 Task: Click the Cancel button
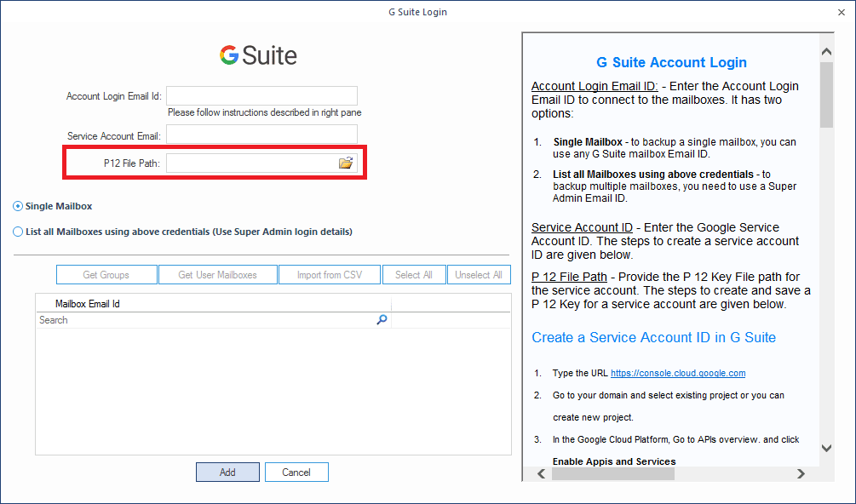(x=296, y=472)
